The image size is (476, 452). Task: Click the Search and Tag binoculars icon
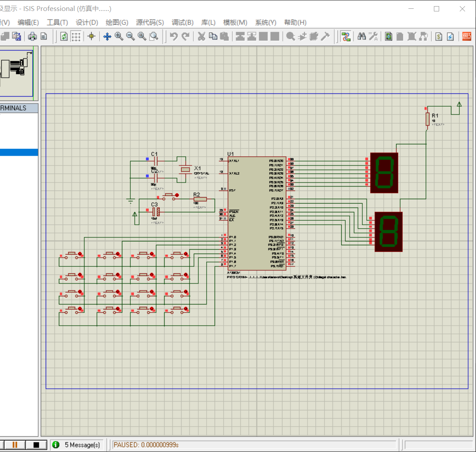point(361,36)
